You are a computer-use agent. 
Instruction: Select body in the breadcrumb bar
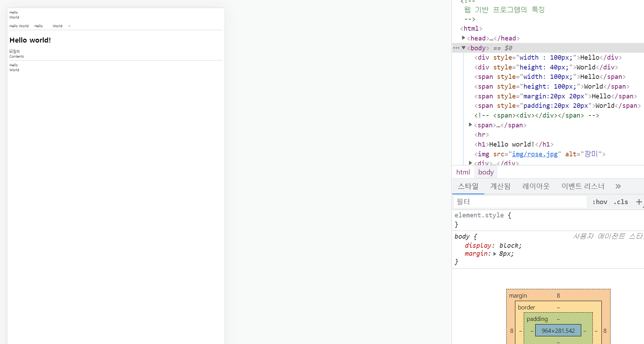tap(486, 172)
